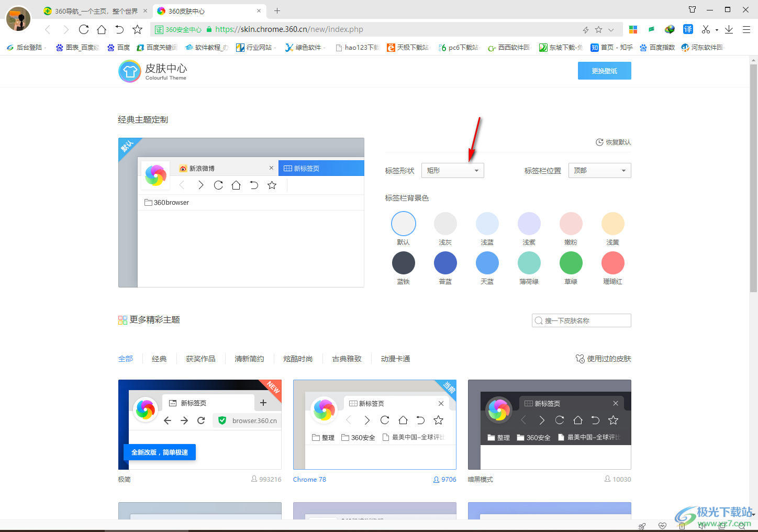Image resolution: width=758 pixels, height=532 pixels.
Task: Bookmark the page via address bar star
Action: (x=598, y=30)
